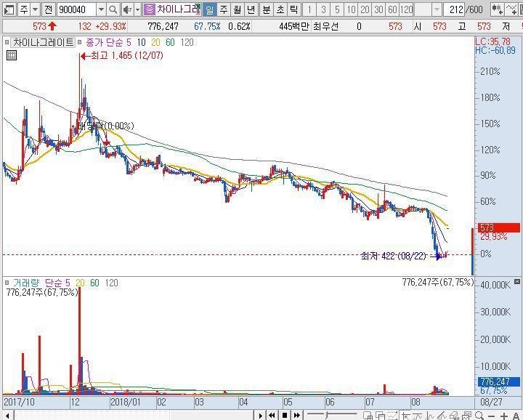Click the zoom magnifier in bottom toolbar

point(478,416)
